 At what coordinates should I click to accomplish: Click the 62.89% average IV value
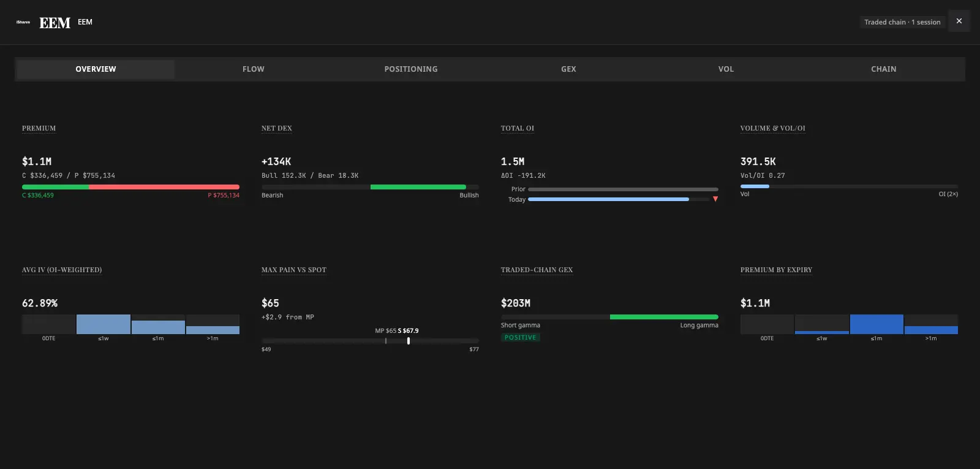click(40, 303)
